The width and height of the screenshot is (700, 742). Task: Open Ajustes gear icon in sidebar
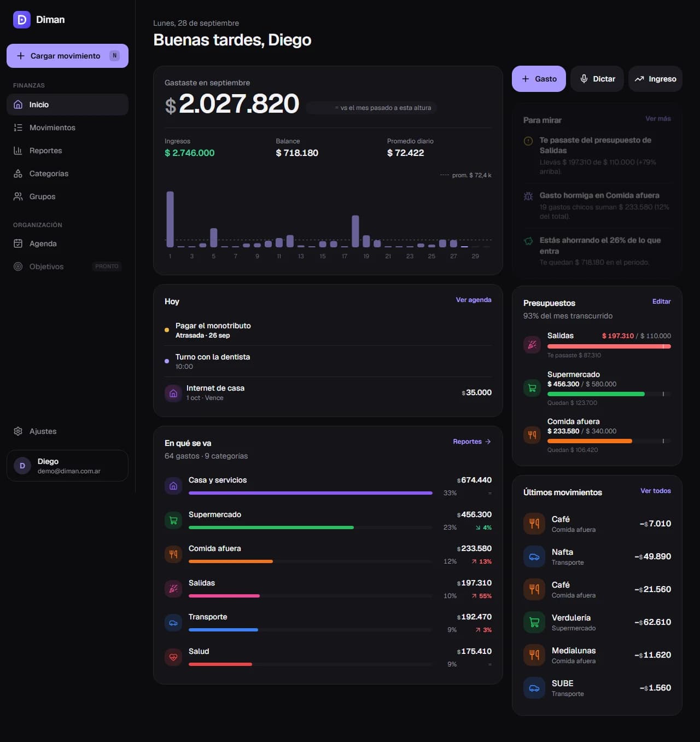[18, 431]
